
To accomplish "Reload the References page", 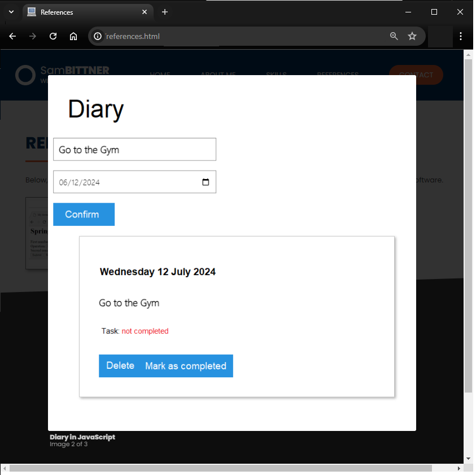I will (x=53, y=37).
